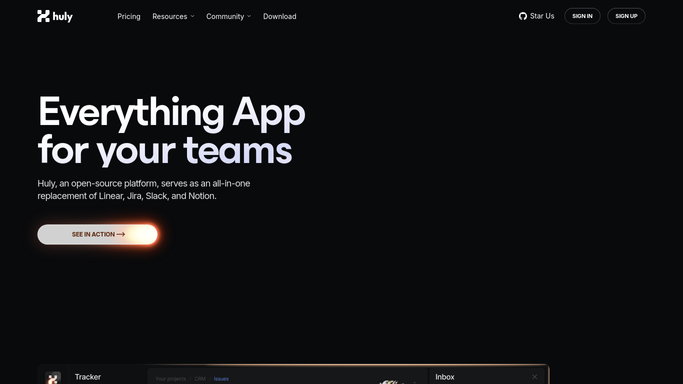The height and width of the screenshot is (384, 683).
Task: Open the Pricing page link
Action: coord(129,16)
